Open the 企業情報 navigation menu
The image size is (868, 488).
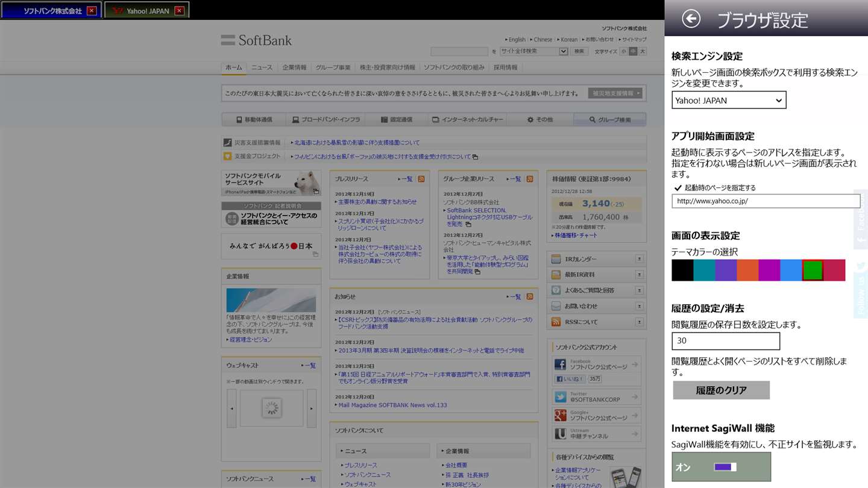click(x=294, y=67)
